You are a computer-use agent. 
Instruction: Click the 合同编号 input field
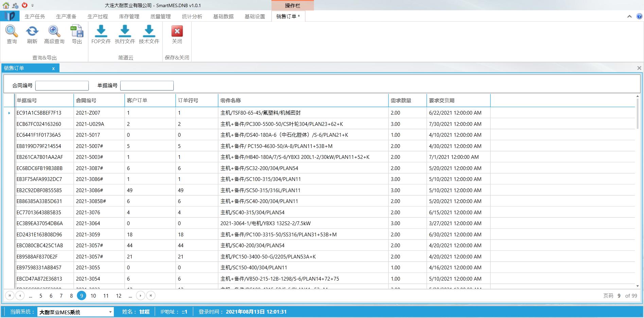click(x=62, y=86)
